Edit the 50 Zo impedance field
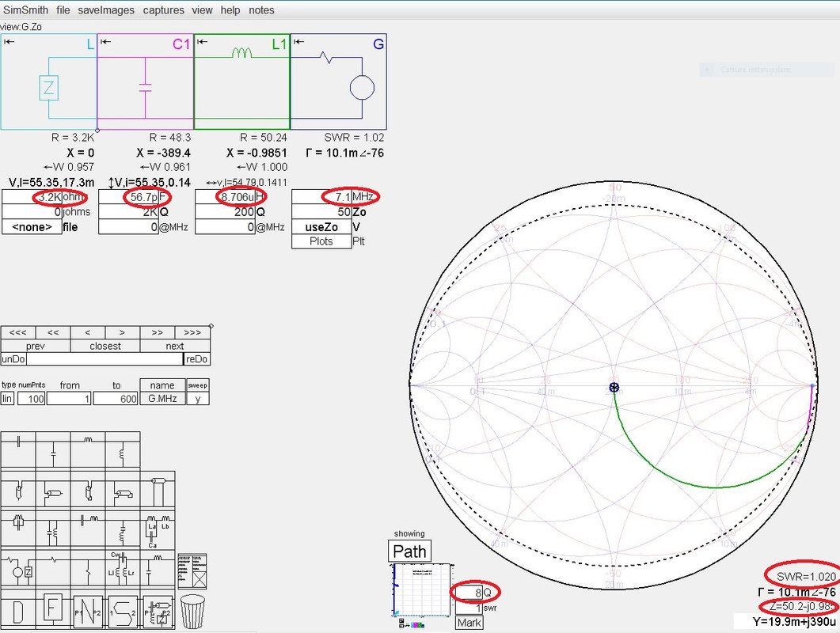This screenshot has width=840, height=633. pos(321,212)
